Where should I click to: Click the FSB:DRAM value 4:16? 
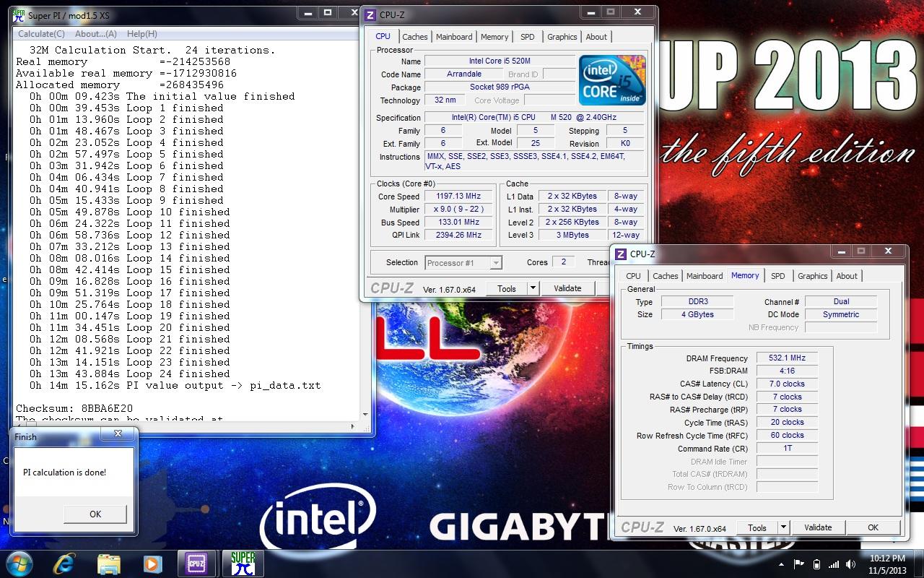[787, 371]
